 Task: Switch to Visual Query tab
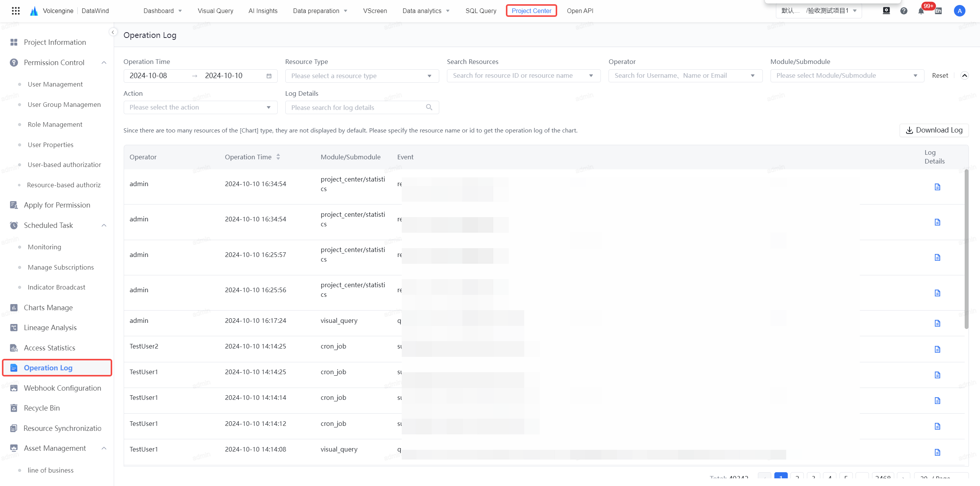coord(215,11)
